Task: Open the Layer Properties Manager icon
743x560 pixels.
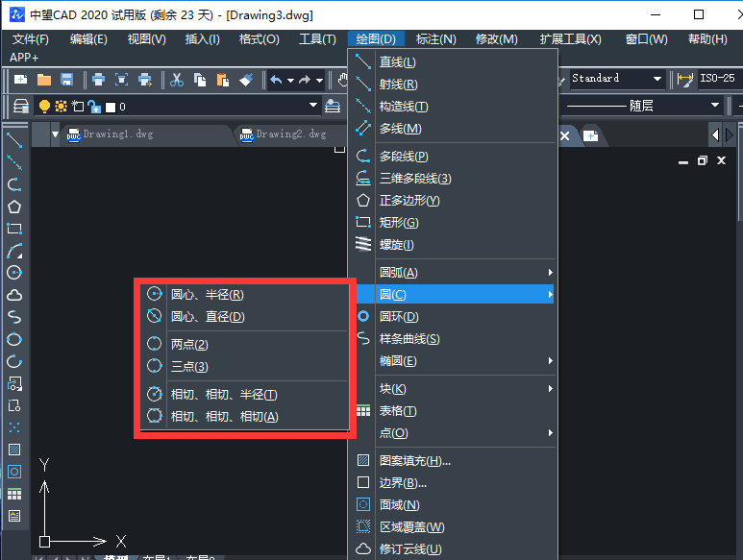Action: point(21,106)
